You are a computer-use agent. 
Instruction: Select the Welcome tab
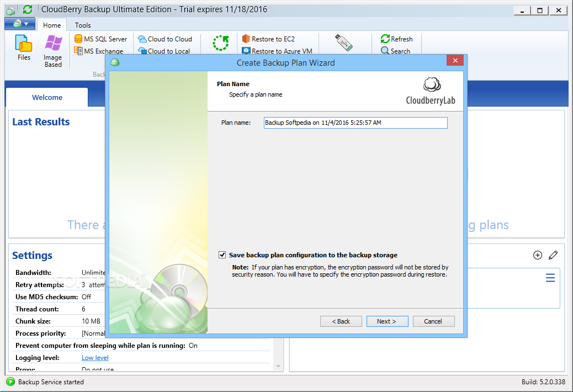(47, 98)
